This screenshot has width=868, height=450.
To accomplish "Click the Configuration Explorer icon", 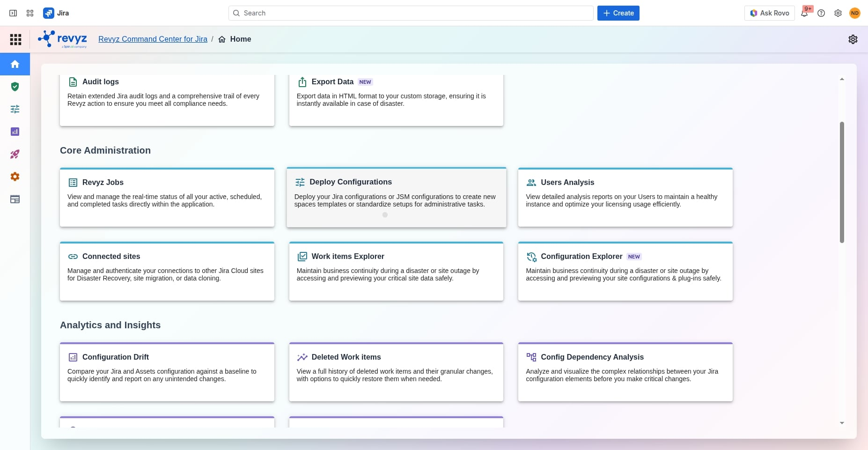I will click(x=531, y=257).
